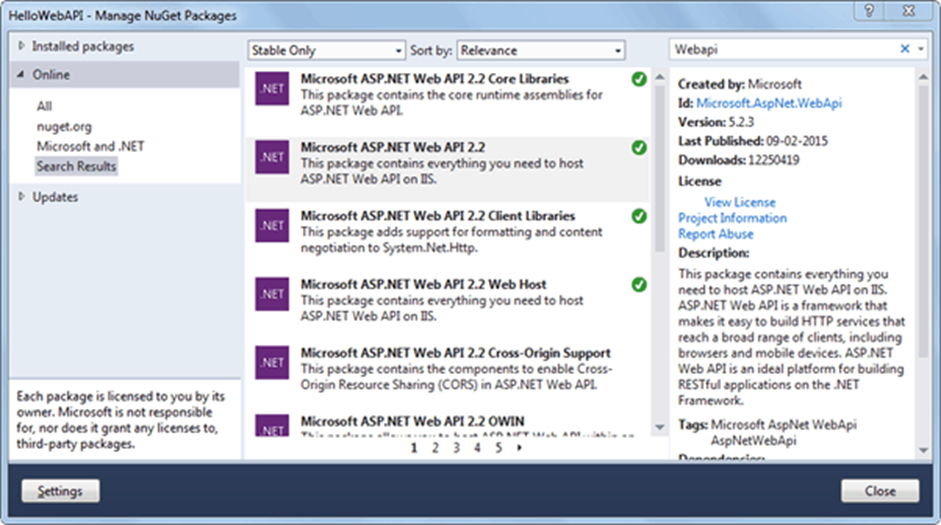Click the Version 5.2.3 text
The width and height of the screenshot is (941, 525).
[716, 122]
